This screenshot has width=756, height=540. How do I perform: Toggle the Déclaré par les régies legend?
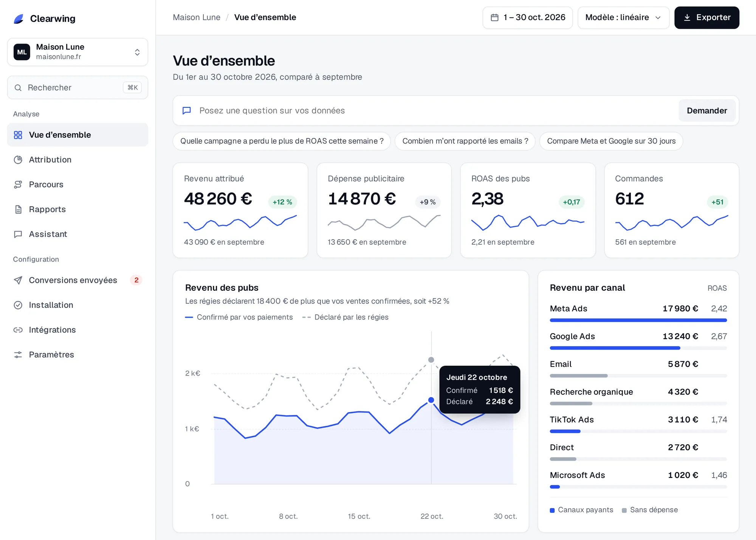[x=345, y=317]
